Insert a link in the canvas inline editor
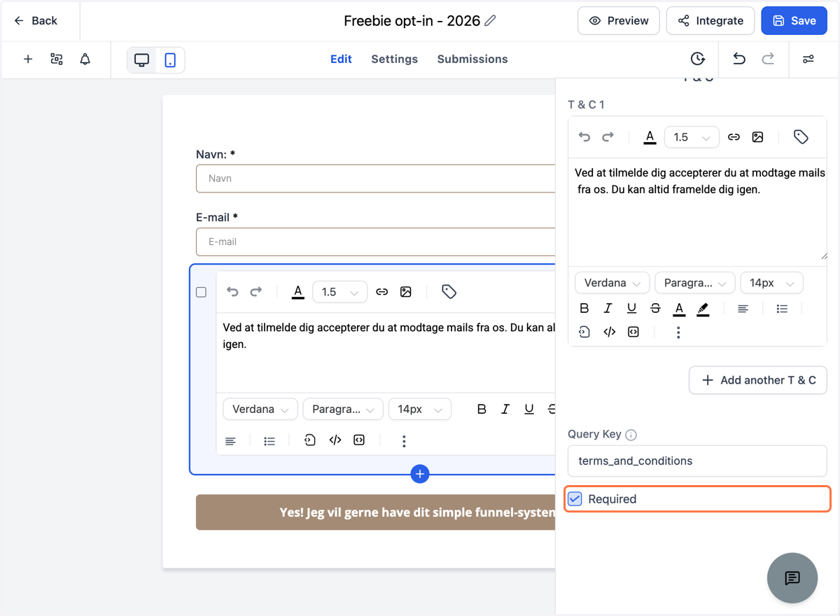840x616 pixels. tap(381, 292)
